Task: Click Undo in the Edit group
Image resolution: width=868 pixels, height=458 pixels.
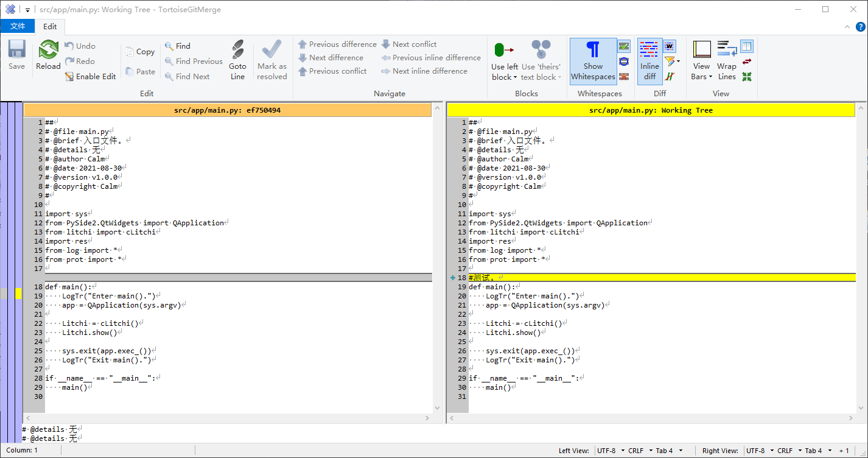Action: tap(80, 46)
